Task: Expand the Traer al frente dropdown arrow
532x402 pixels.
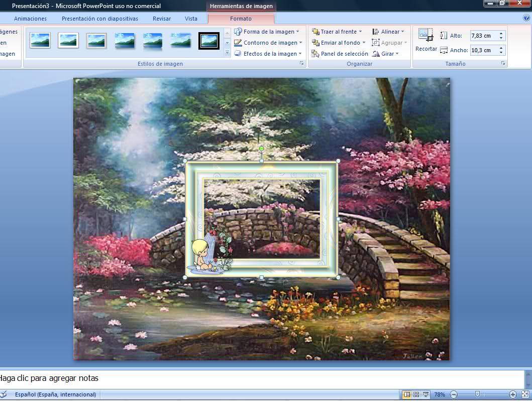Action: click(361, 32)
